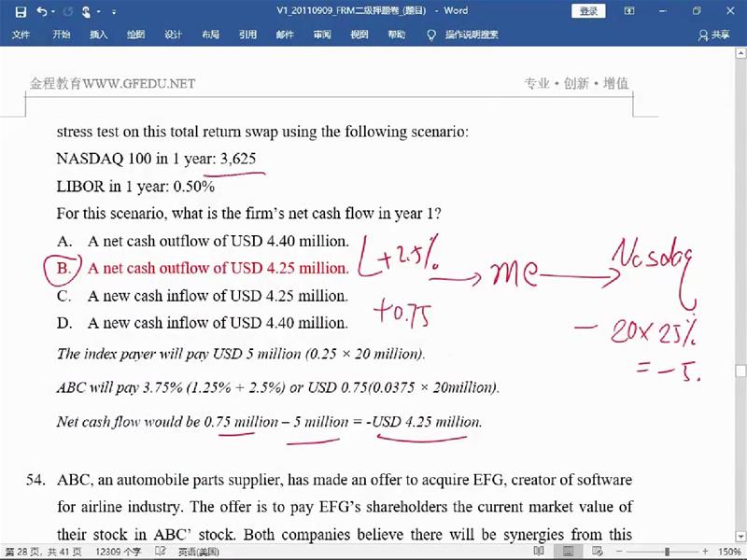
Task: Click the zoom out minus button
Action: tap(619, 552)
